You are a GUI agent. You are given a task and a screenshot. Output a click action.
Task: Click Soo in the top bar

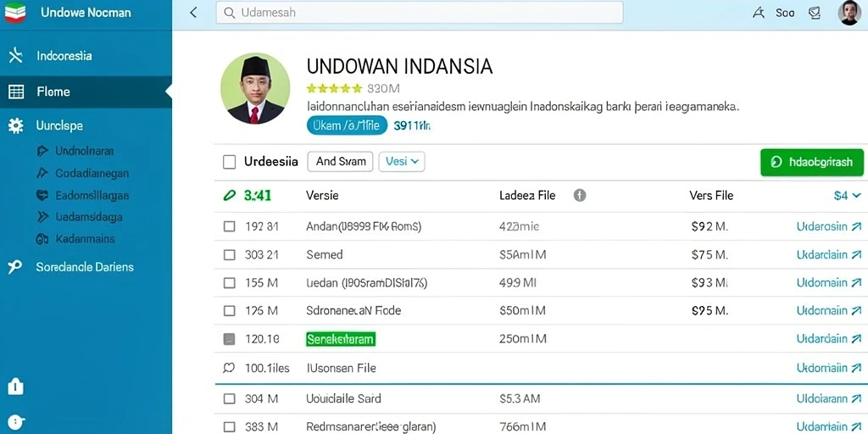coord(785,13)
